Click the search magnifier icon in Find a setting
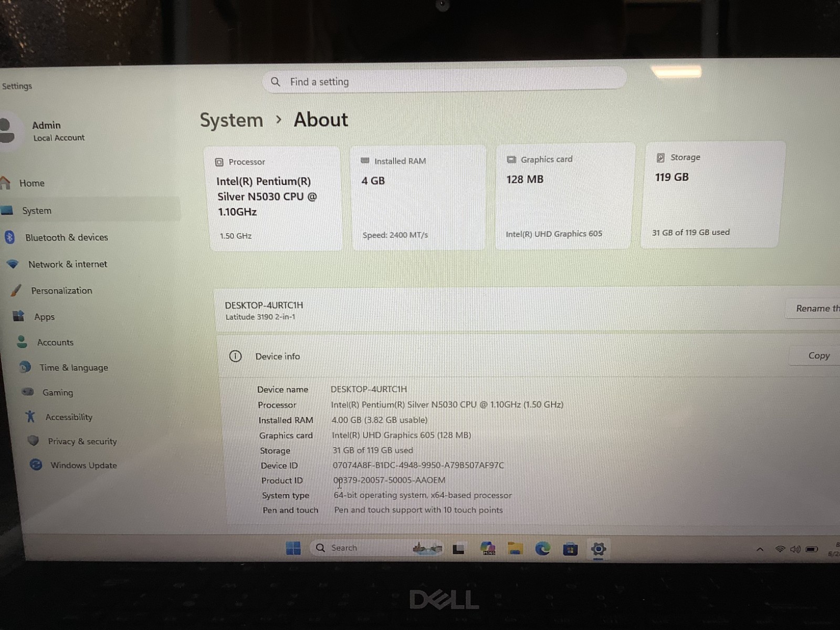 (276, 82)
